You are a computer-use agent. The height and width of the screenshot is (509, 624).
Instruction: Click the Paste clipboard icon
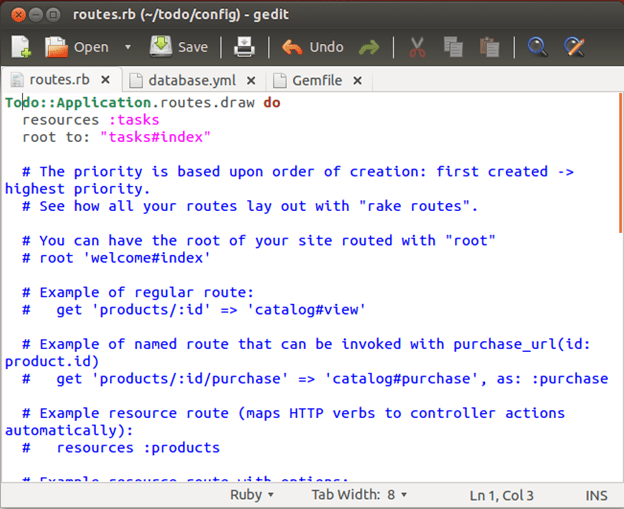click(x=488, y=47)
